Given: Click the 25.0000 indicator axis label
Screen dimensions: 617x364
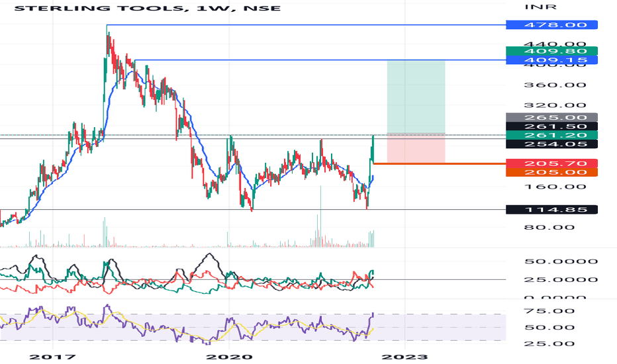Looking at the screenshot, I should [x=561, y=280].
